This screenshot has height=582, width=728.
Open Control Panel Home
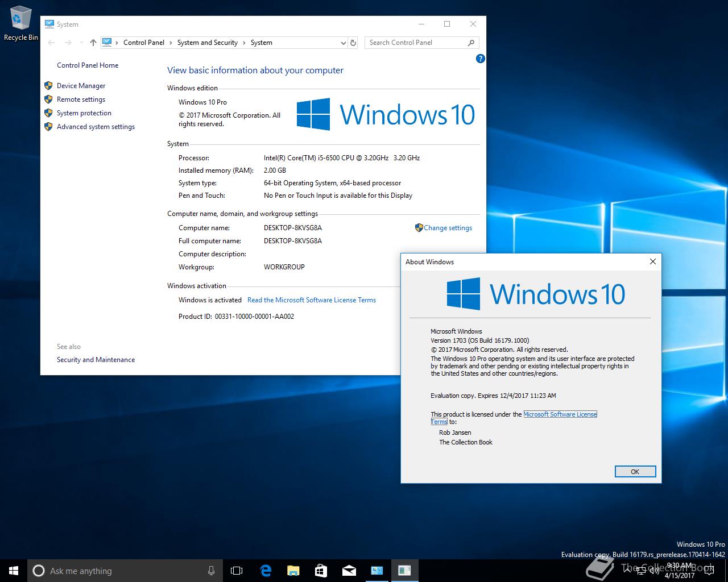[88, 65]
